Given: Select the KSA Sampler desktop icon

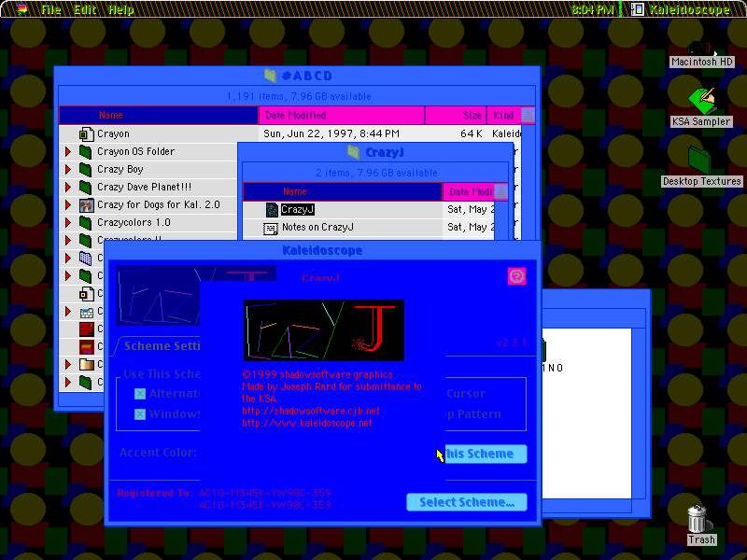Looking at the screenshot, I should point(701,100).
